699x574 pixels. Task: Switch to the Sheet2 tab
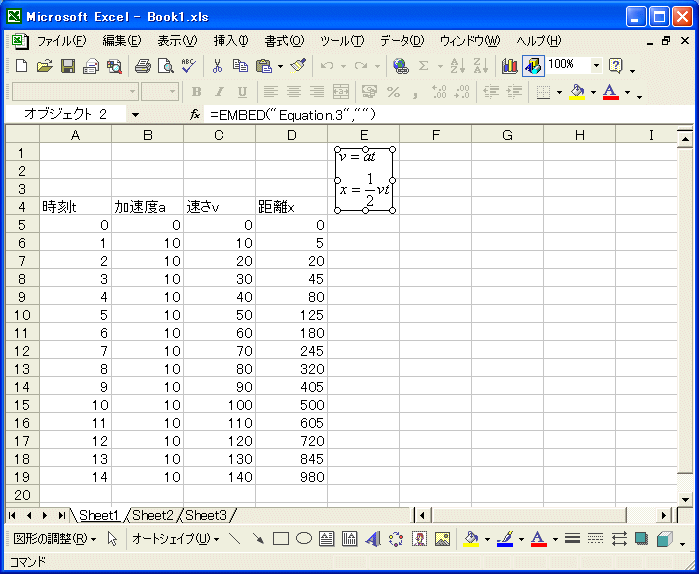tap(152, 516)
